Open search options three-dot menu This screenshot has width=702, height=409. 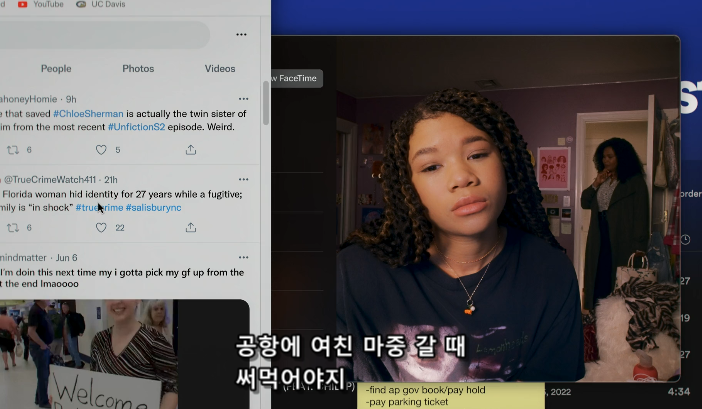[x=241, y=34]
